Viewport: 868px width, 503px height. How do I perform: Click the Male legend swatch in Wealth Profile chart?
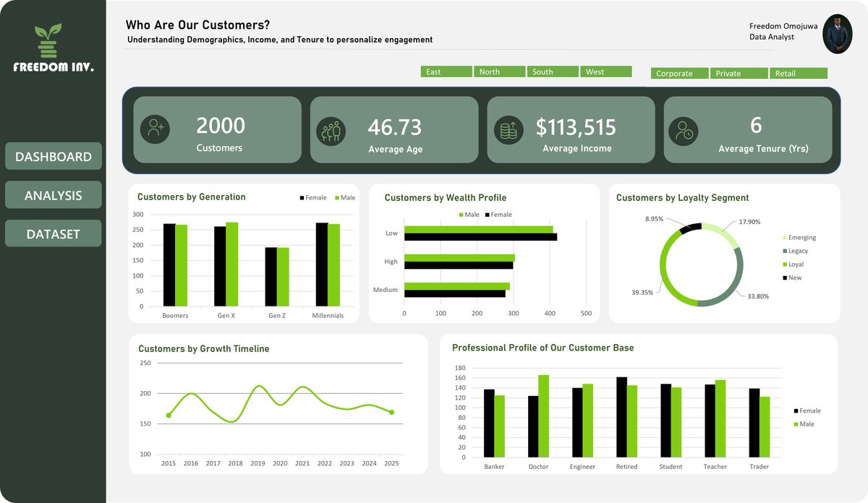(461, 215)
